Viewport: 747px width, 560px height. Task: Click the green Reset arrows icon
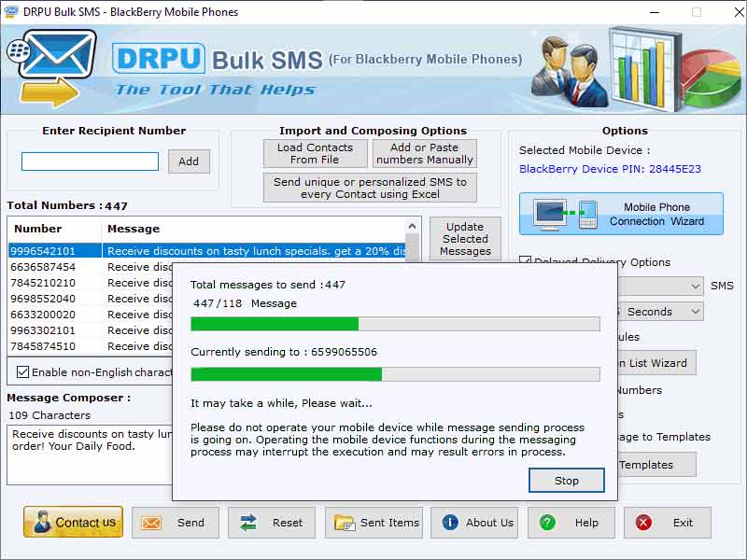tap(248, 523)
